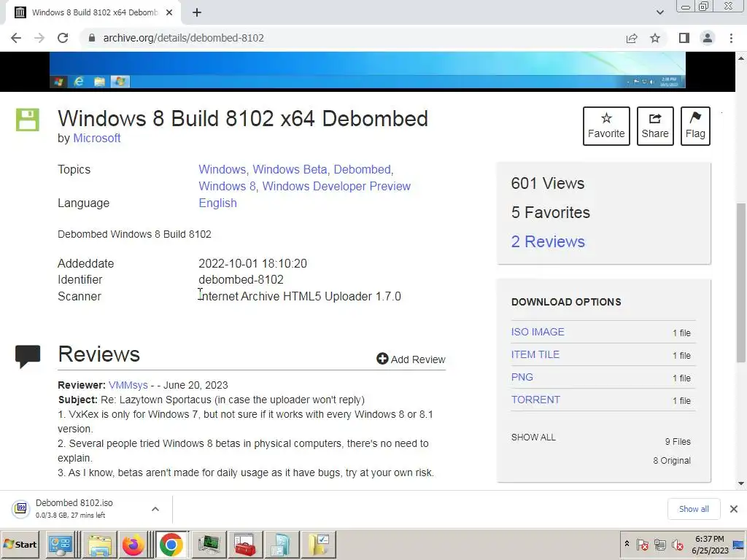Click the English language link
Image resolution: width=747 pixels, height=560 pixels.
[217, 203]
